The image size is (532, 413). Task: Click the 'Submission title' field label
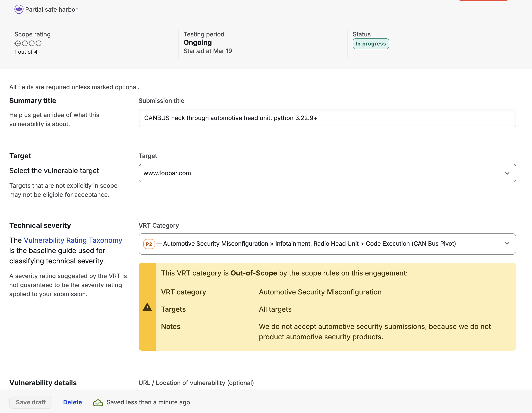click(x=161, y=101)
